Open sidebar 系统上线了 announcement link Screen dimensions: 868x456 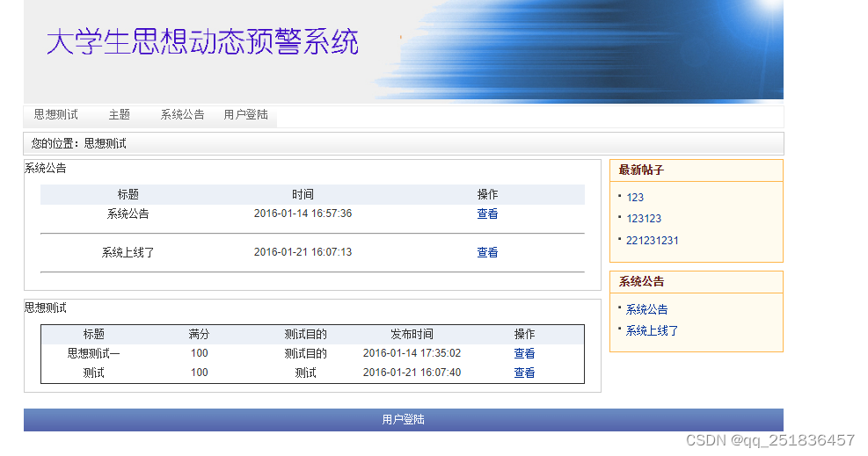pos(652,331)
